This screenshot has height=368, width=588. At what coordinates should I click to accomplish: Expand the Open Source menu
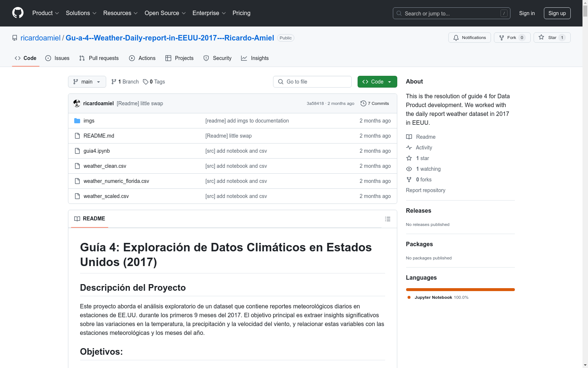point(165,13)
